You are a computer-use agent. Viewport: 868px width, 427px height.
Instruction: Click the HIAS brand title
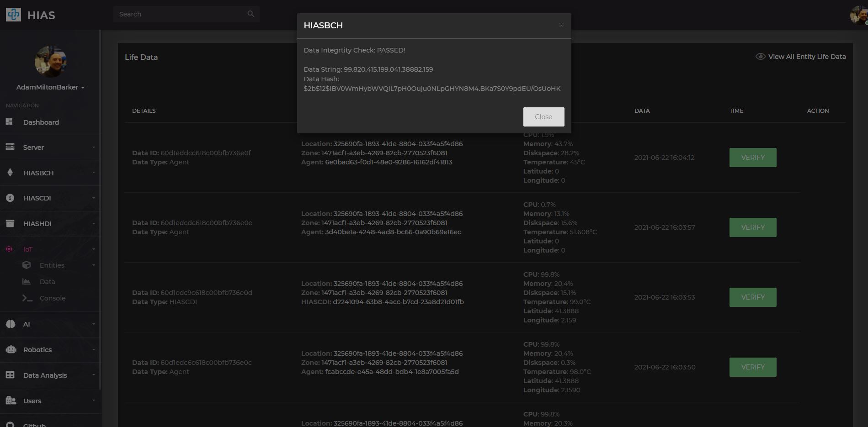tap(41, 15)
